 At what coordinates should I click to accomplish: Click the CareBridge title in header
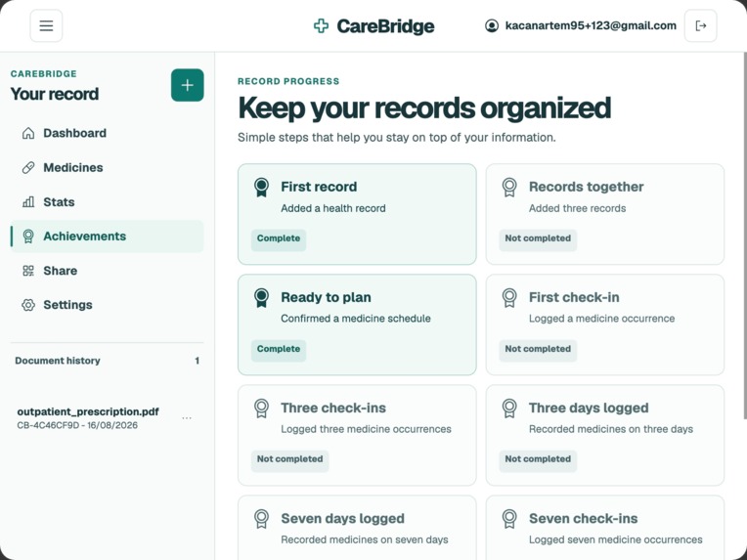(x=385, y=26)
